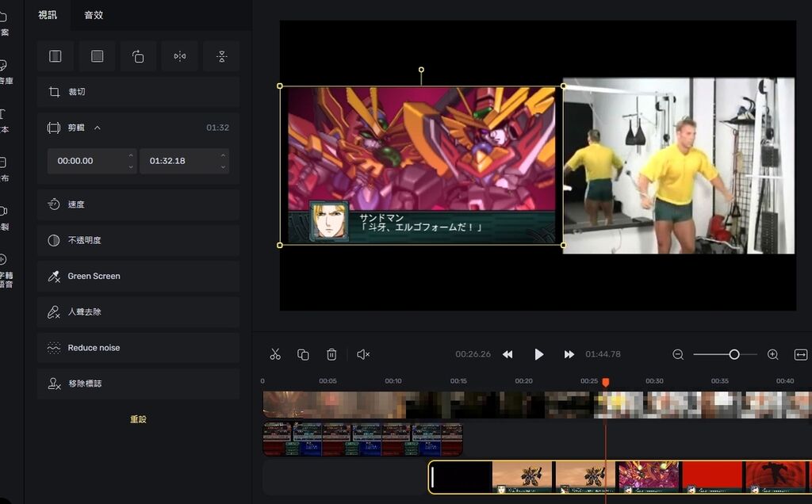The width and height of the screenshot is (812, 504).
Task: Open the Reduce noise option
Action: pos(138,348)
